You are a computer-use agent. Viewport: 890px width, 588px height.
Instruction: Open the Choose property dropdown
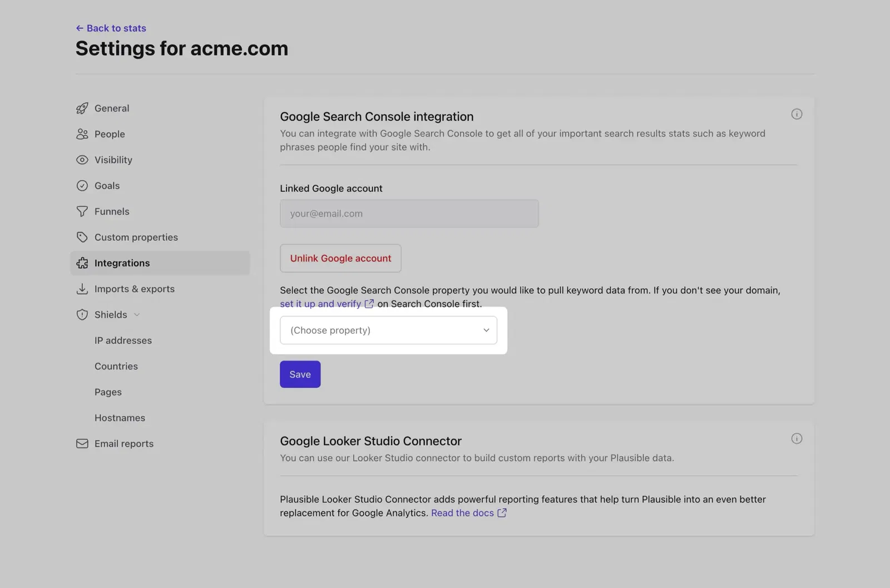(x=389, y=330)
